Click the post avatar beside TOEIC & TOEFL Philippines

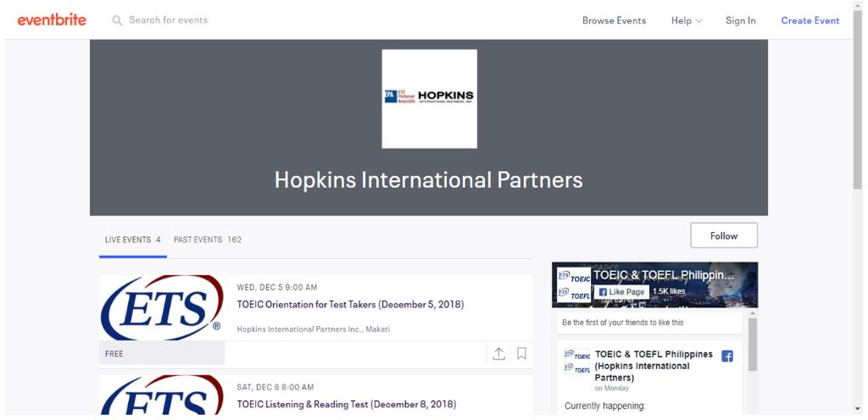[576, 362]
